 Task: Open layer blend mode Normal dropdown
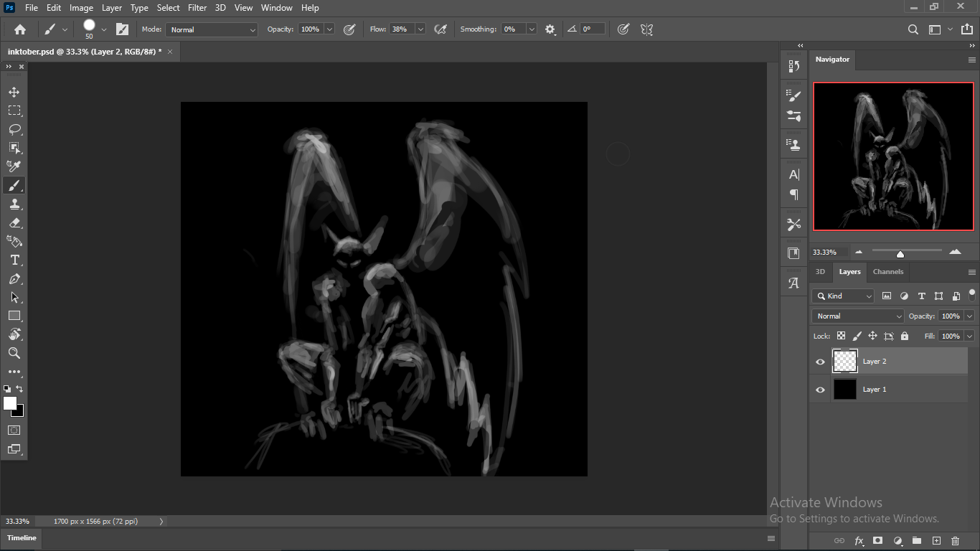[858, 316]
